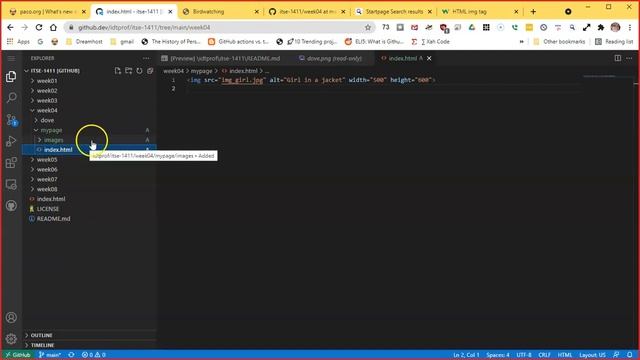This screenshot has width=640, height=360.
Task: Open the GitHub view in activity bar
Action: (11, 206)
